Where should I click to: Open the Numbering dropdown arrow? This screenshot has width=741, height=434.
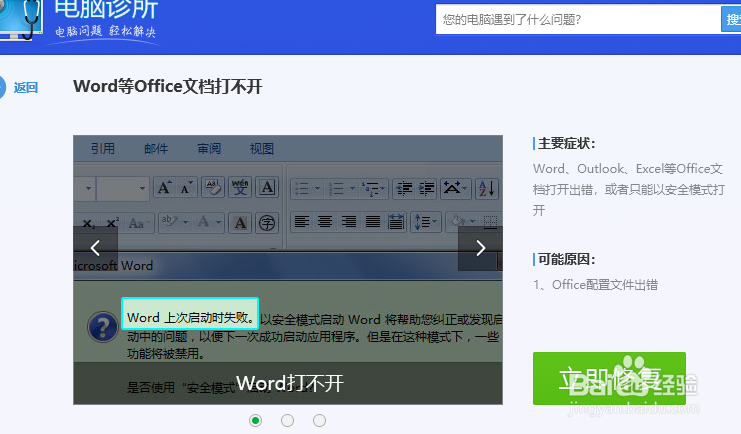click(352, 189)
